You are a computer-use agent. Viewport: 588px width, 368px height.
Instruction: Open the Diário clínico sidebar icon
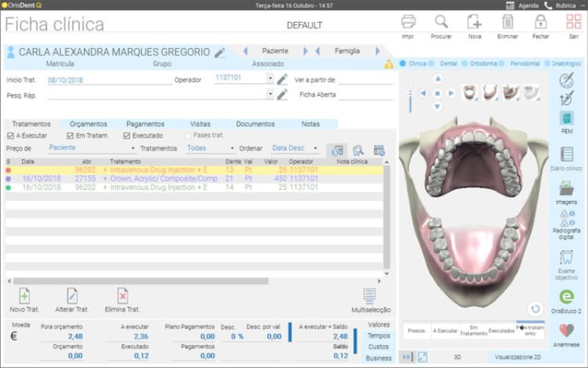point(566,155)
